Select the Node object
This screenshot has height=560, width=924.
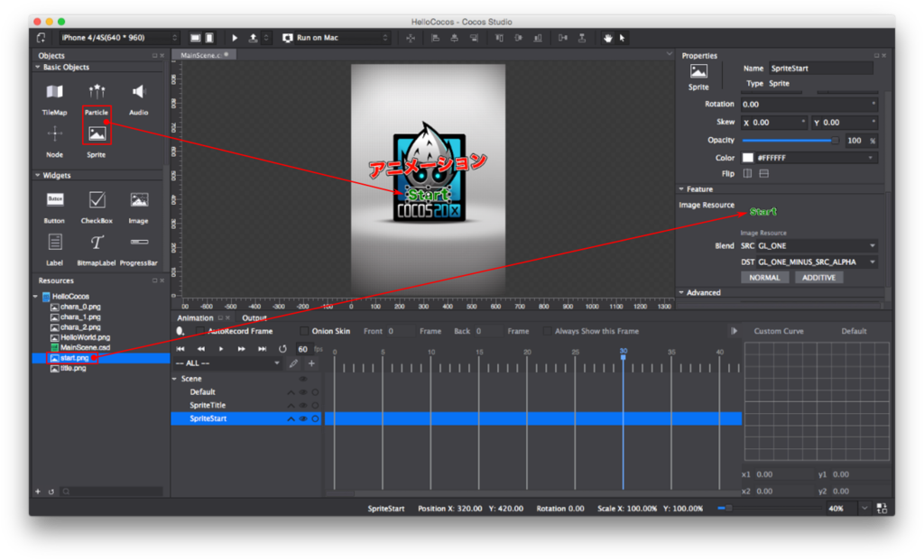[x=54, y=141]
